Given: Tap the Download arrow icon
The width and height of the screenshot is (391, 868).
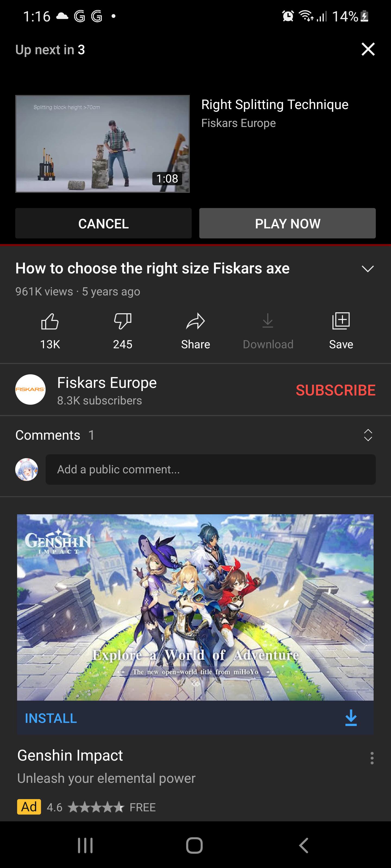Looking at the screenshot, I should click(x=268, y=321).
